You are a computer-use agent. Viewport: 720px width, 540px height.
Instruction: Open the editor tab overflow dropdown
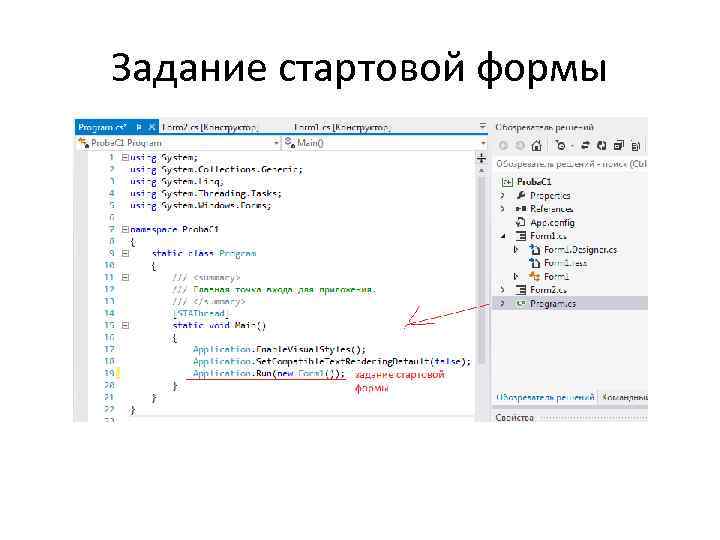(x=483, y=125)
